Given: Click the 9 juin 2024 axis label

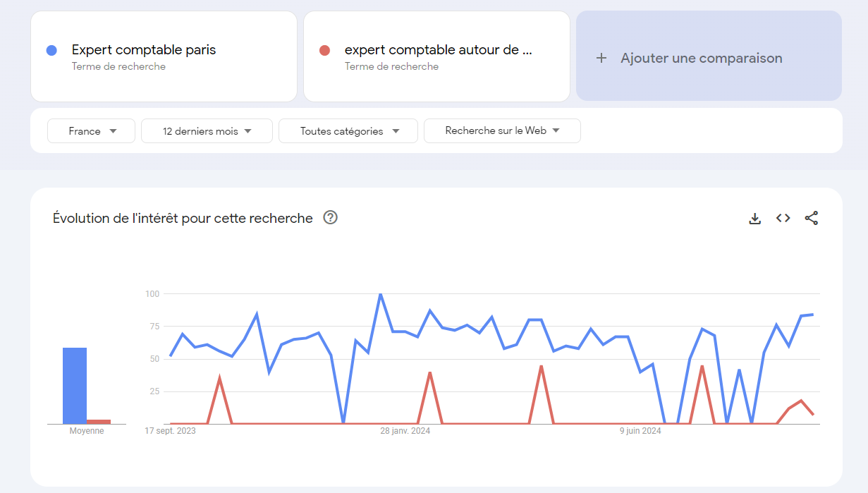Looking at the screenshot, I should tap(640, 431).
